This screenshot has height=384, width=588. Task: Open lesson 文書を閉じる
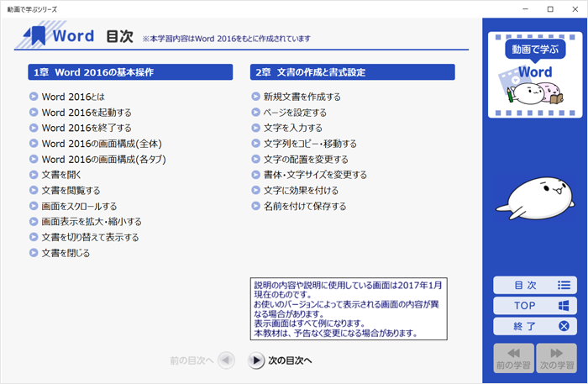[66, 253]
